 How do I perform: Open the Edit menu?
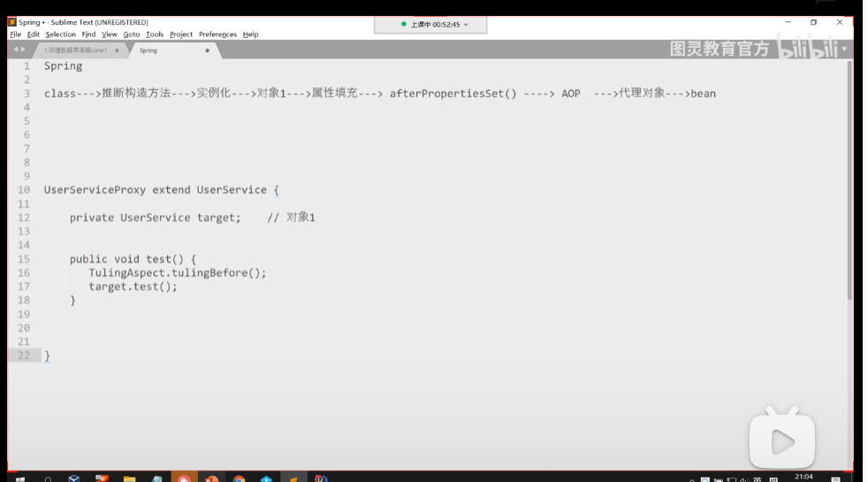click(34, 34)
